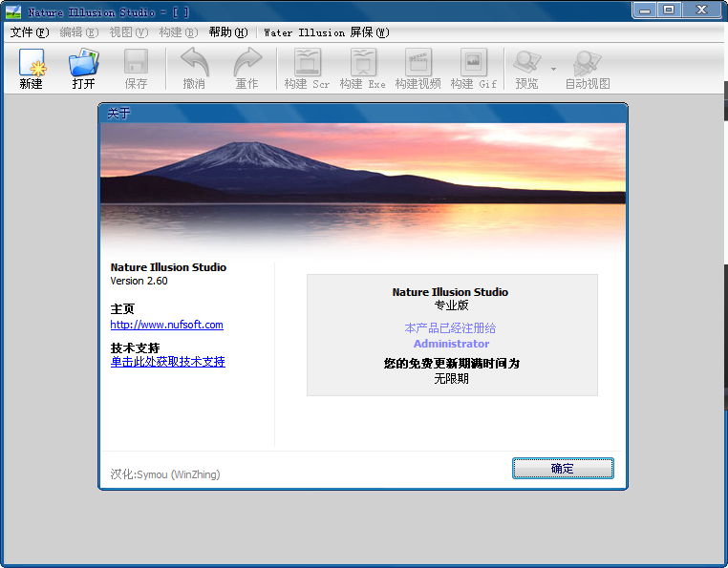Click the Version 2.60 text
The height and width of the screenshot is (568, 728).
point(139,281)
